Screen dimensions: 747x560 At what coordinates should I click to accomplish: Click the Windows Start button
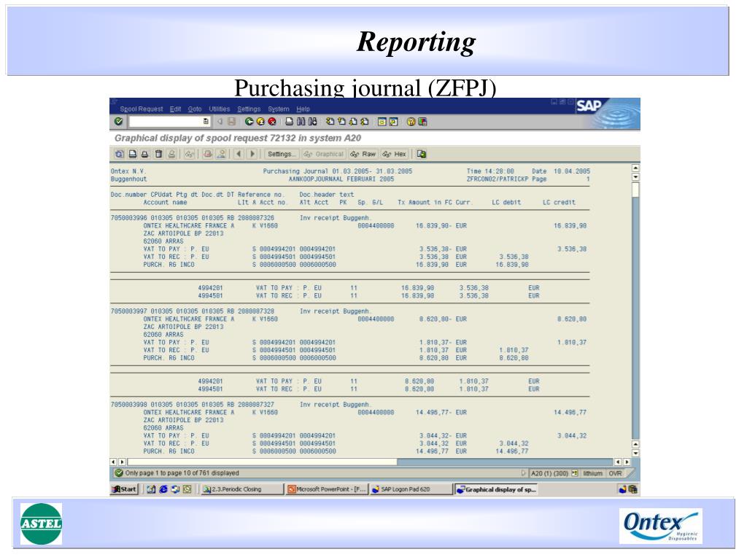pos(124,489)
